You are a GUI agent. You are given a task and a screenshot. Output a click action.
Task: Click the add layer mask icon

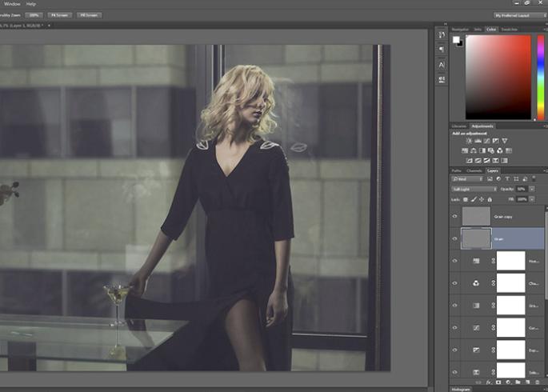click(497, 382)
